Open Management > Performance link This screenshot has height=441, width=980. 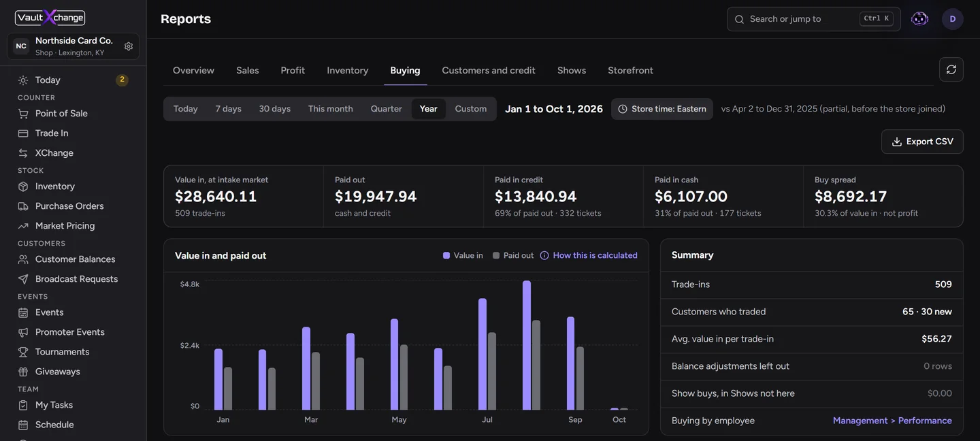click(892, 421)
